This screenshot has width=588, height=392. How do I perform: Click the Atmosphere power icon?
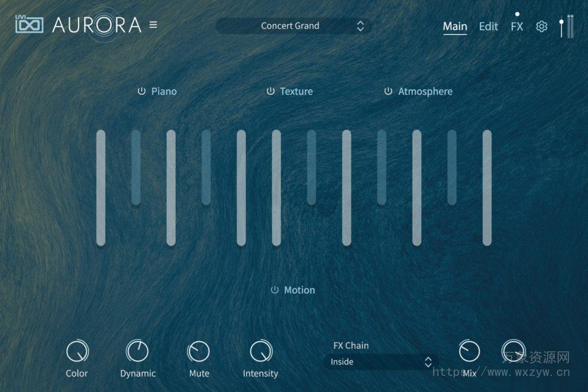click(389, 91)
